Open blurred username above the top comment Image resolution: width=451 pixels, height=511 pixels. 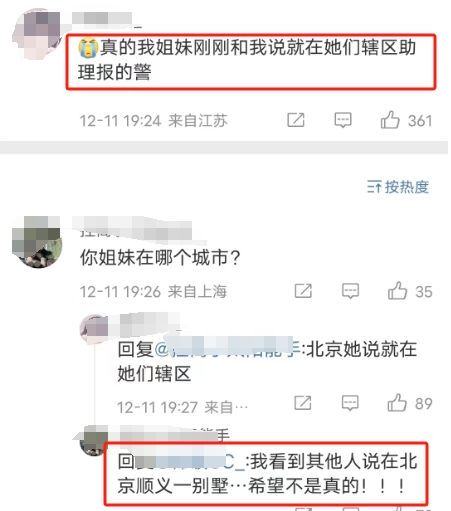[103, 18]
